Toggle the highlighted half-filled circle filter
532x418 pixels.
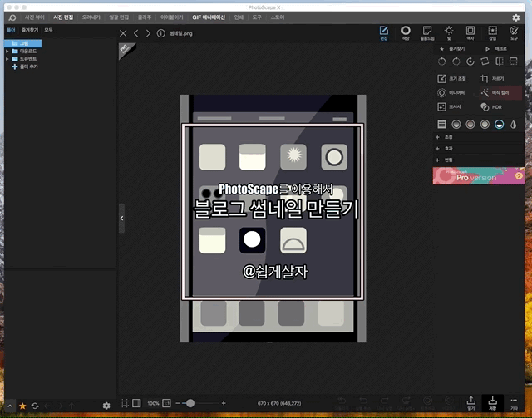pos(499,125)
